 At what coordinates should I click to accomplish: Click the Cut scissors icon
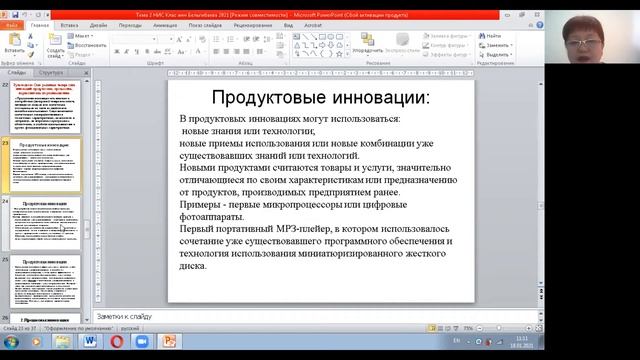(x=30, y=36)
